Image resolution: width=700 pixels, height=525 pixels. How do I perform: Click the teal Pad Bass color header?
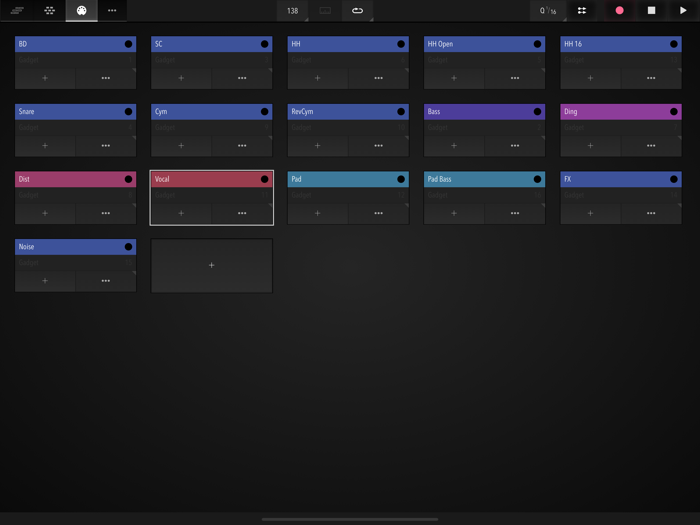[x=484, y=179]
